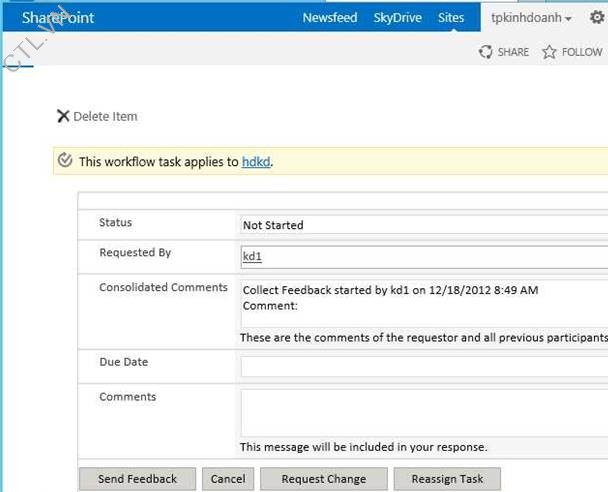
Task: Click the Delete Item text label
Action: tap(105, 116)
